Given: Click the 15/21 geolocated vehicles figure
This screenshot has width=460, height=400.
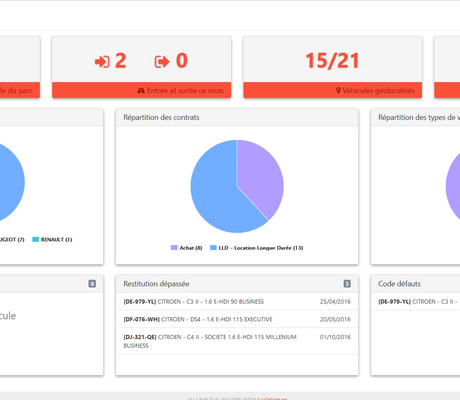Looking at the screenshot, I should 332,61.
